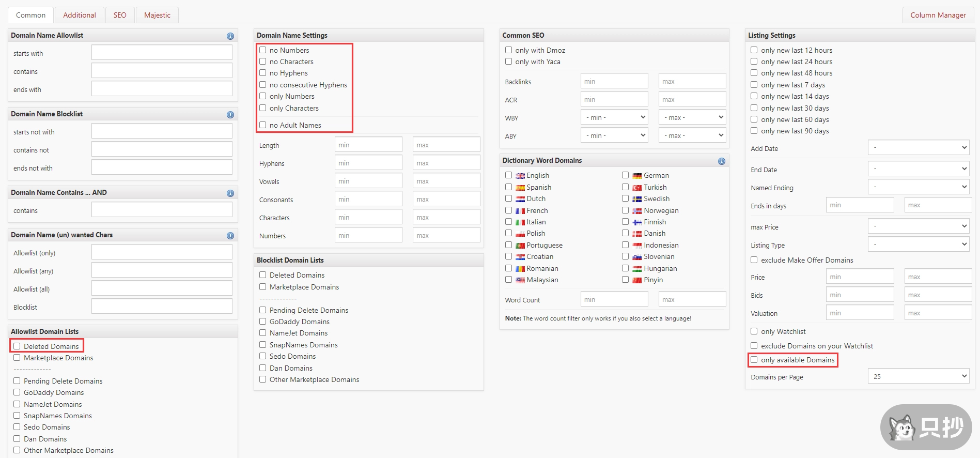The width and height of the screenshot is (980, 458).
Task: Click the Domain Name Allowlist info icon
Action: 230,36
